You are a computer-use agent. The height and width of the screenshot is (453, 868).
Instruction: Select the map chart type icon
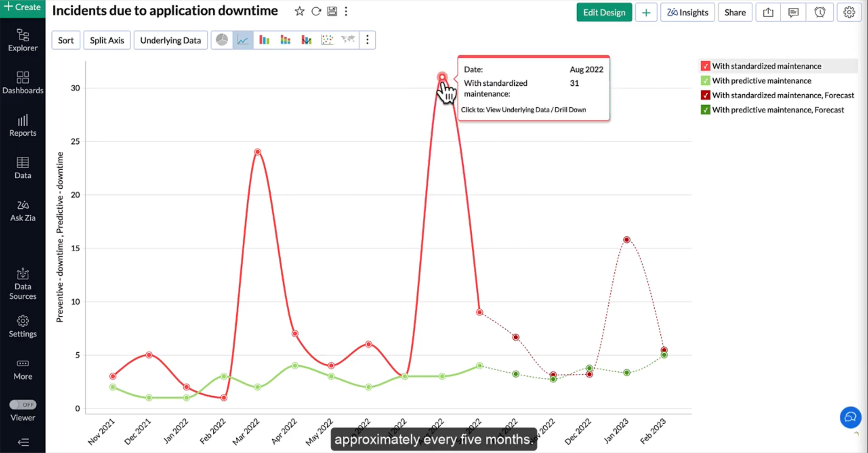click(x=348, y=40)
